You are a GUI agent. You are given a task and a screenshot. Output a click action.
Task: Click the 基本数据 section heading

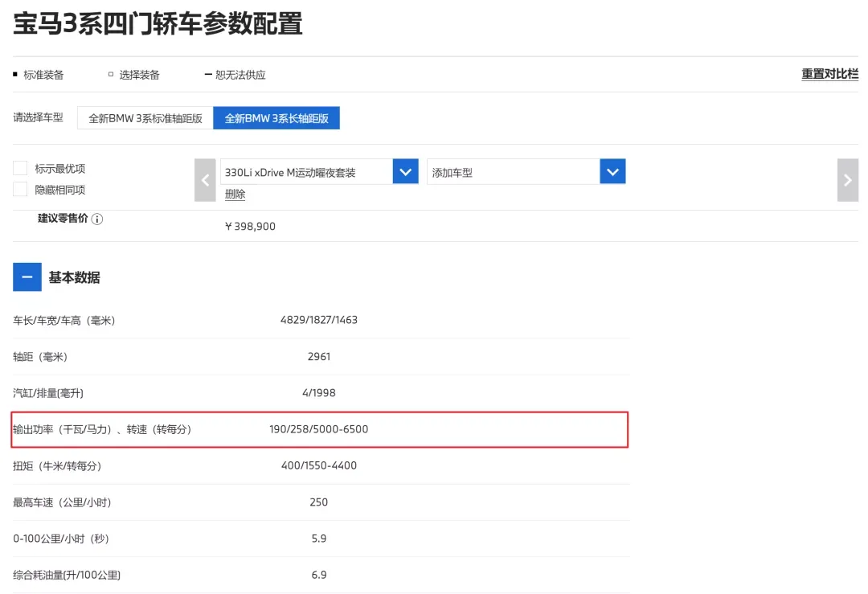click(74, 277)
